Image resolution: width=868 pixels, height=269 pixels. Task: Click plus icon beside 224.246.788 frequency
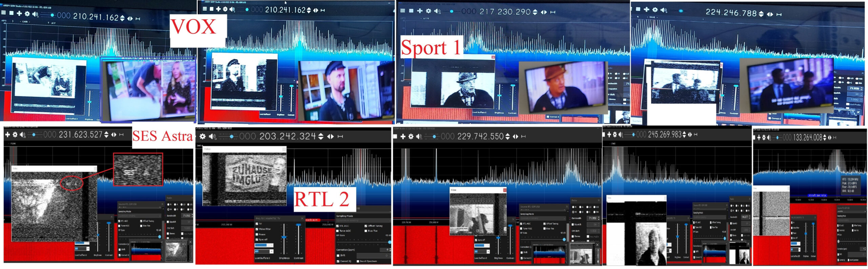coord(647,9)
